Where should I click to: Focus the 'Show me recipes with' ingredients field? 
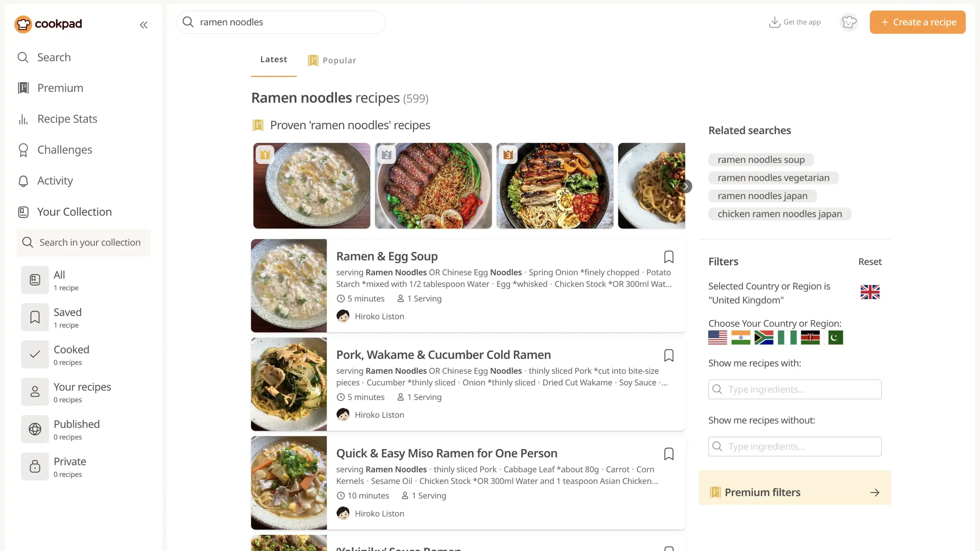(x=795, y=389)
